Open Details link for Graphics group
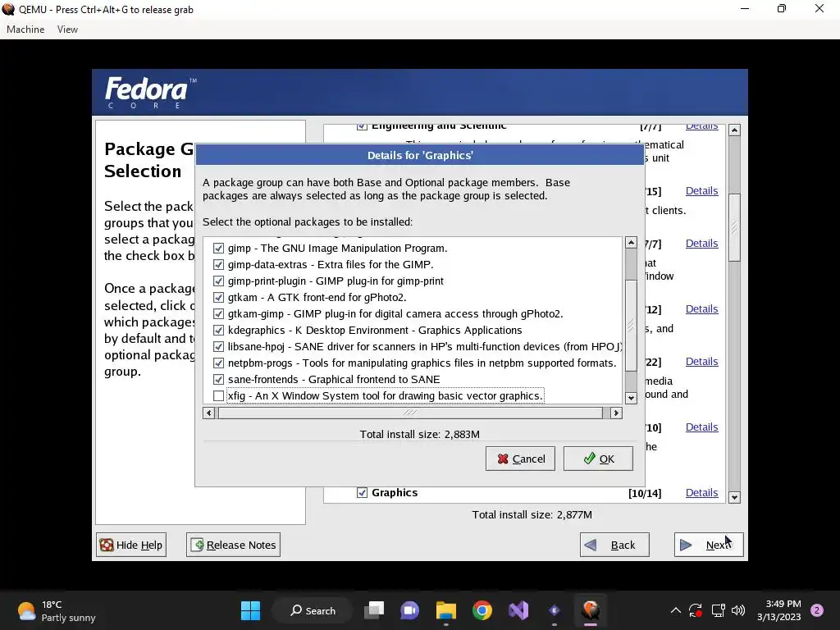Viewport: 840px width, 630px height. pos(702,492)
